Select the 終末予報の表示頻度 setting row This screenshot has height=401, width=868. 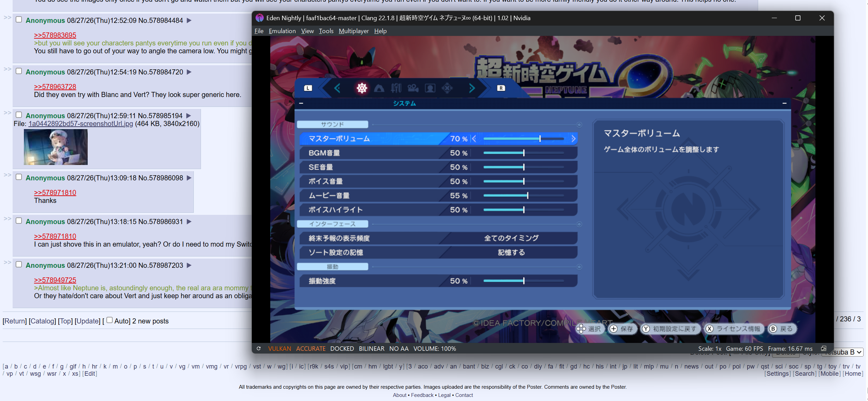438,238
